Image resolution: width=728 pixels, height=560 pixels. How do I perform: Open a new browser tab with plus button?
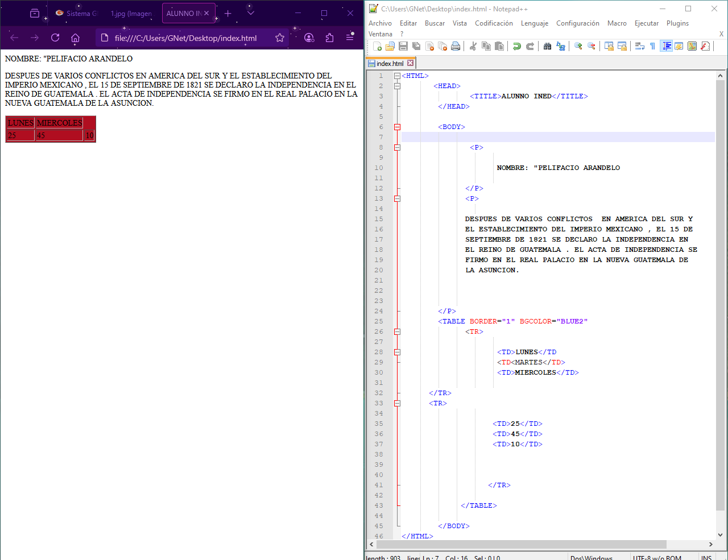[228, 13]
